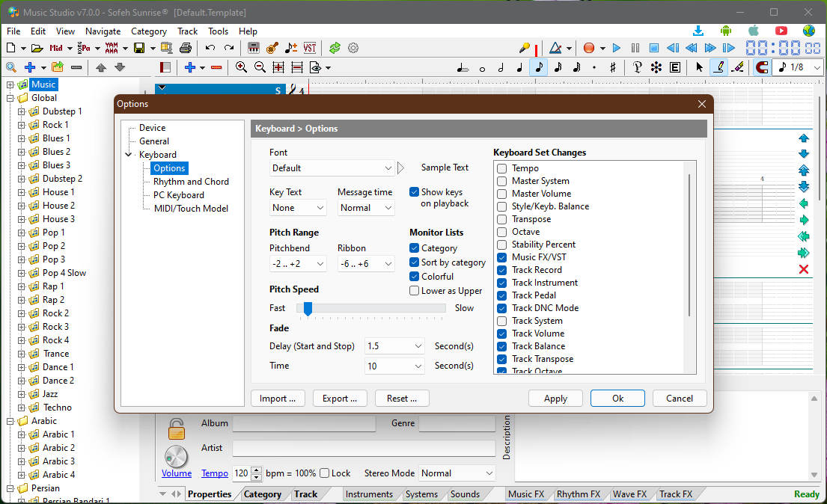Uncheck Show keys on playback
The image size is (827, 504).
[415, 192]
